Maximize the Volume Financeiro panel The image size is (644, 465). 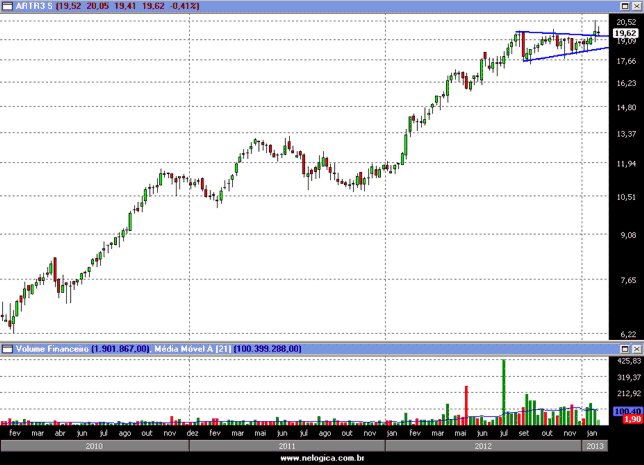click(624, 348)
